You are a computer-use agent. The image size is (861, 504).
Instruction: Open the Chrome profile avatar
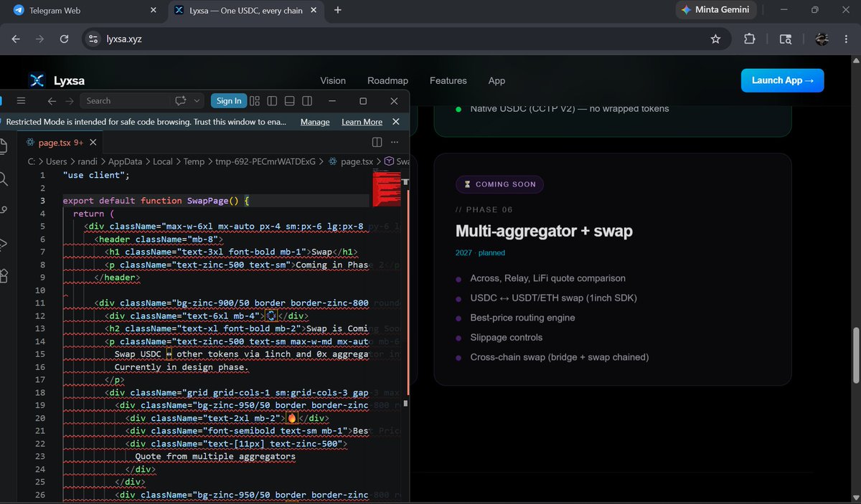point(822,39)
